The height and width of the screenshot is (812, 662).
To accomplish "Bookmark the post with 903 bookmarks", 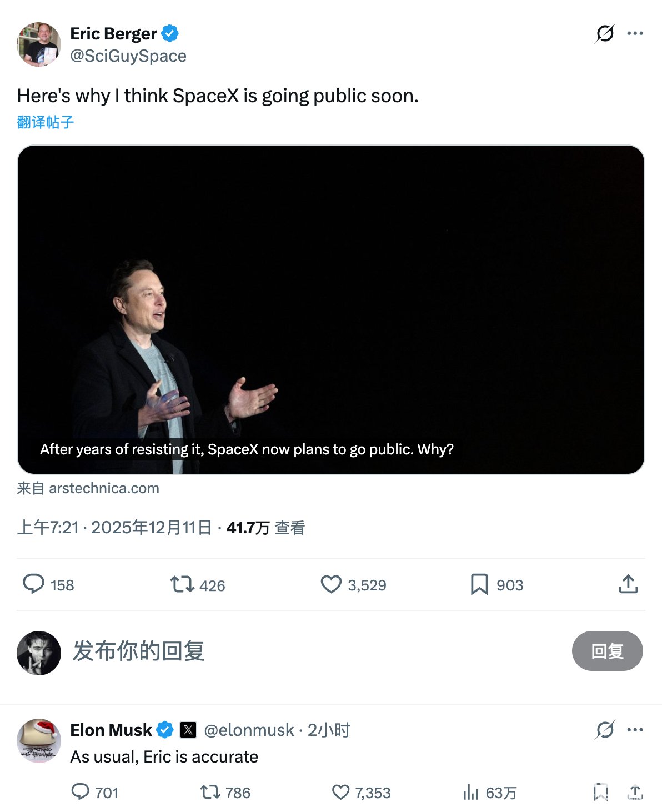I will coord(479,584).
